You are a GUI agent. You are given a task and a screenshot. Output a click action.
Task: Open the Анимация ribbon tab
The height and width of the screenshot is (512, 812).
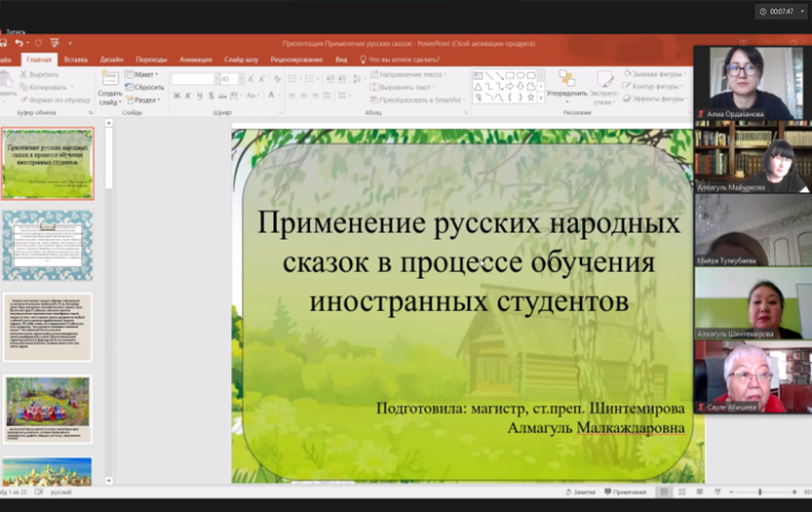tap(196, 59)
